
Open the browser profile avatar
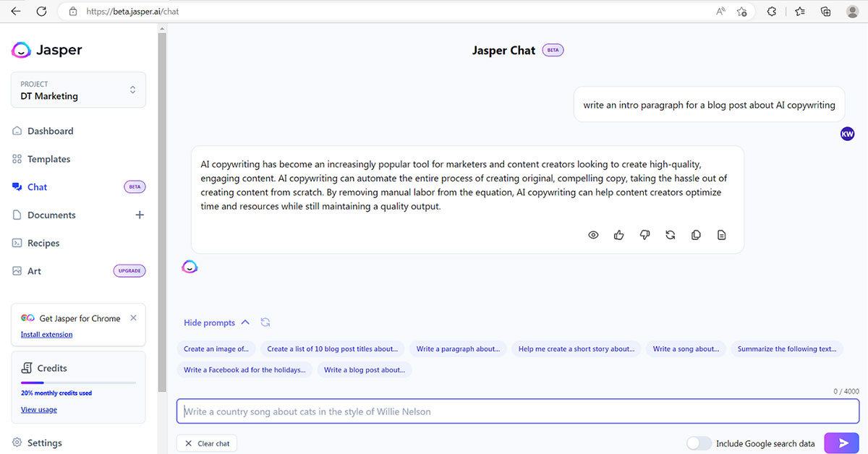852,12
